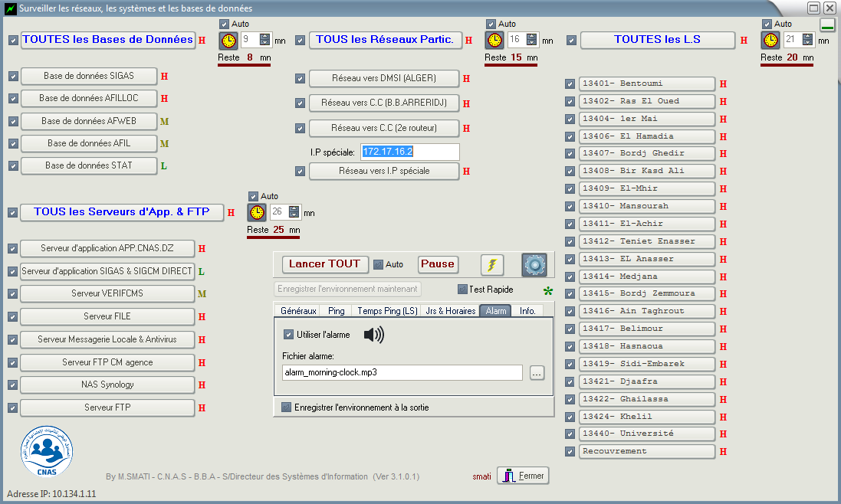Open the alarm file browse button
The width and height of the screenshot is (841, 504).
pos(537,373)
